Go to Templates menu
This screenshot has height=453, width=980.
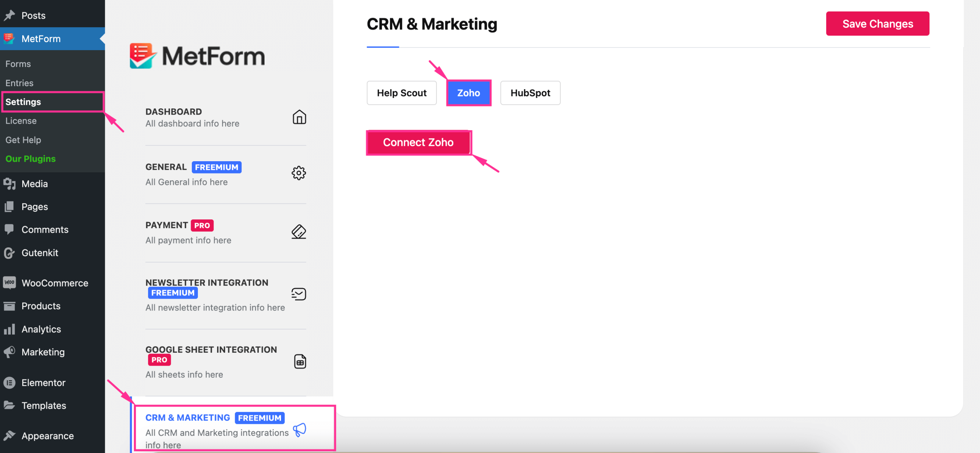coord(52,405)
